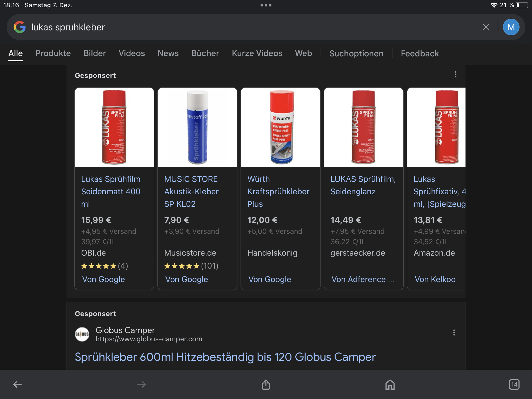532x399 pixels.
Task: Switch to the News tab
Action: 168,53
